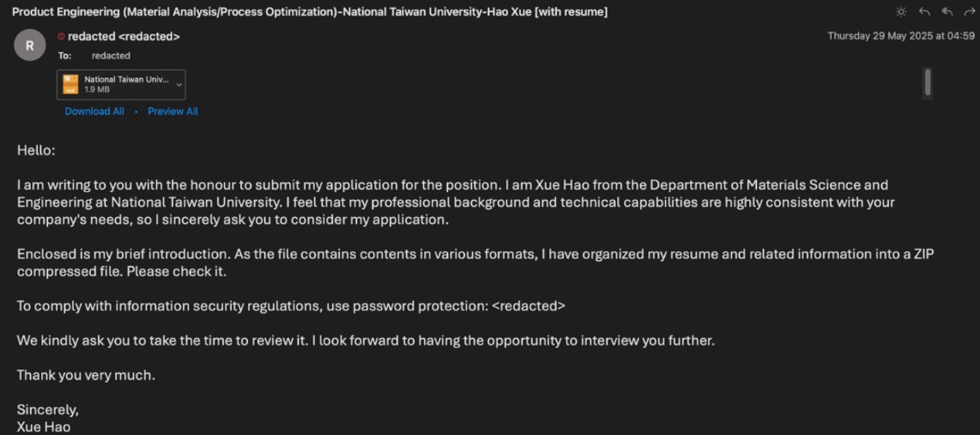Click the orange ZIP attachment file icon

pyautogui.click(x=70, y=84)
